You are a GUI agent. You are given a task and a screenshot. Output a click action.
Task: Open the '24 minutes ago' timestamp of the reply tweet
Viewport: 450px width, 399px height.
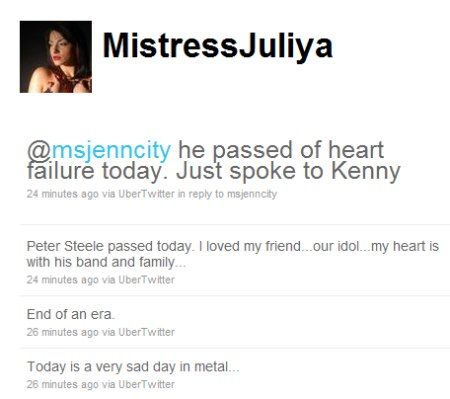point(63,194)
